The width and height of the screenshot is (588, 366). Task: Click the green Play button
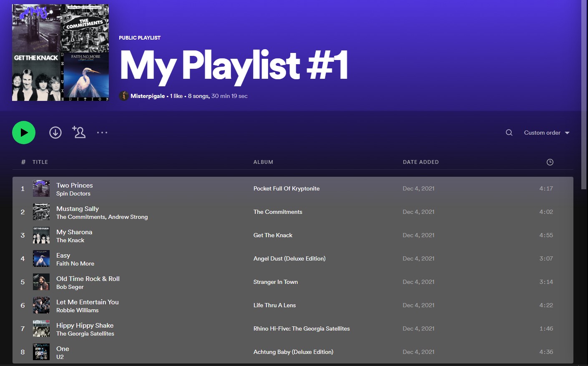coord(23,132)
